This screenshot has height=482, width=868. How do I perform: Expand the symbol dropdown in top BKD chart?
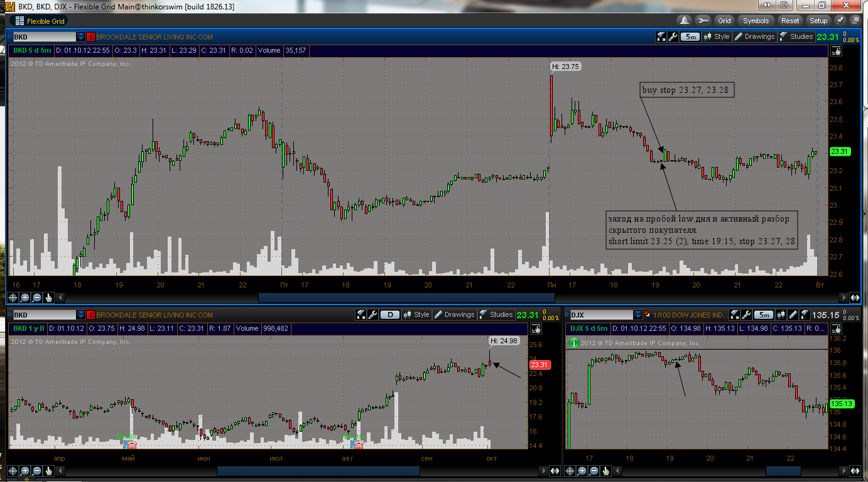tap(80, 37)
